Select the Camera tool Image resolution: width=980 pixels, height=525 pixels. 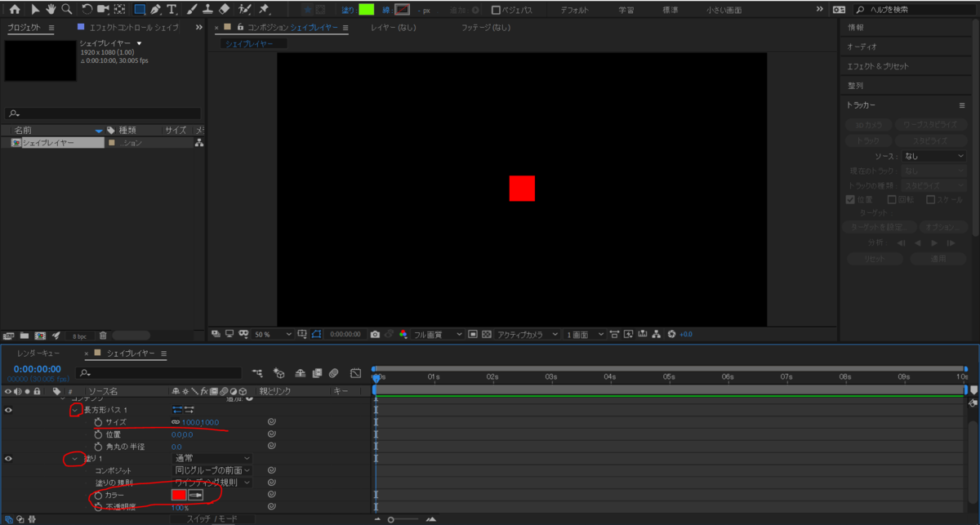(103, 10)
